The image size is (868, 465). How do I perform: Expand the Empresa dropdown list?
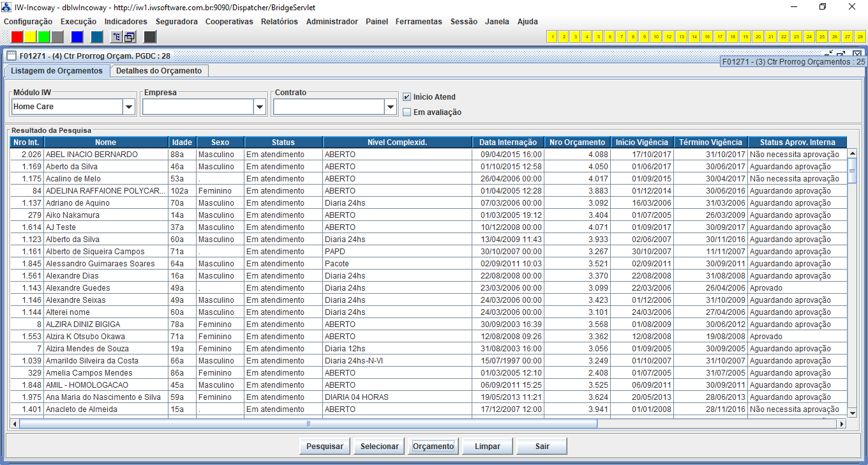(260, 107)
